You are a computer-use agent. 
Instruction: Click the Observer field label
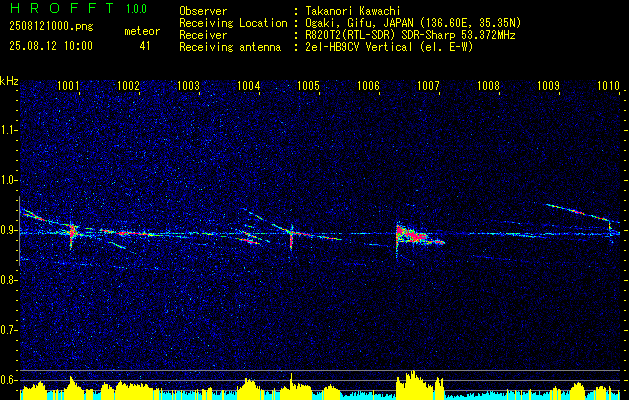coord(203,11)
